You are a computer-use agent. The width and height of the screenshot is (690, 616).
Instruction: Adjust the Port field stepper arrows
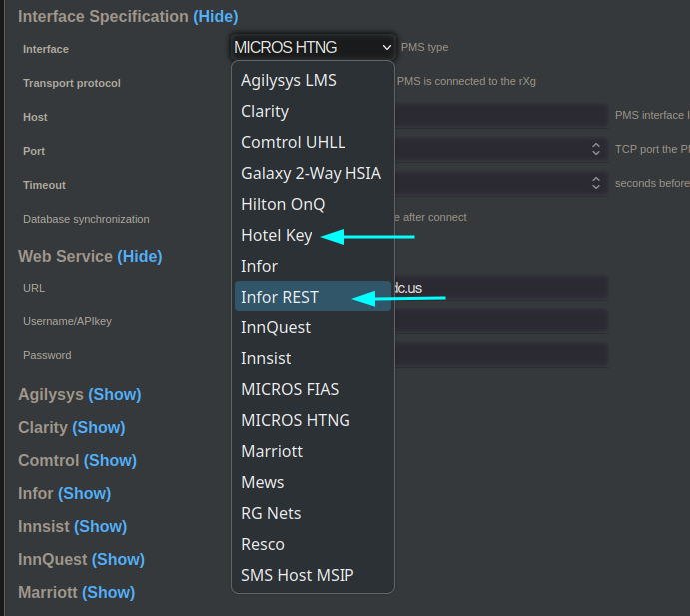click(596, 149)
